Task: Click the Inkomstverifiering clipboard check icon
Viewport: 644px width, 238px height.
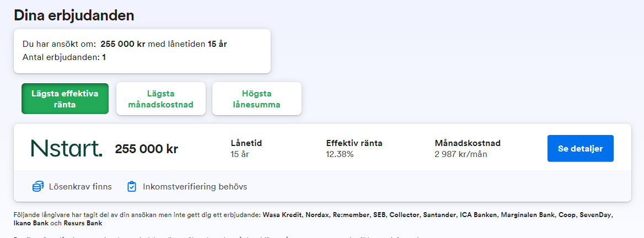Action: click(132, 187)
